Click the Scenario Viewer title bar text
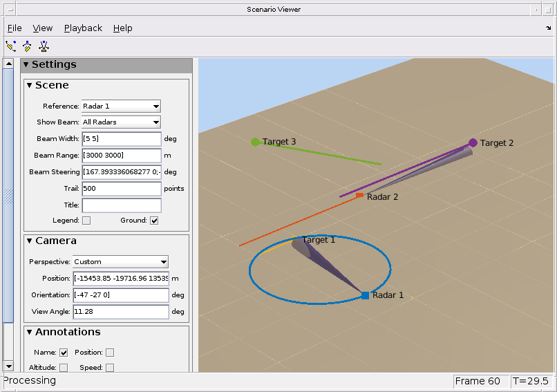This screenshot has width=557, height=392. point(274,10)
